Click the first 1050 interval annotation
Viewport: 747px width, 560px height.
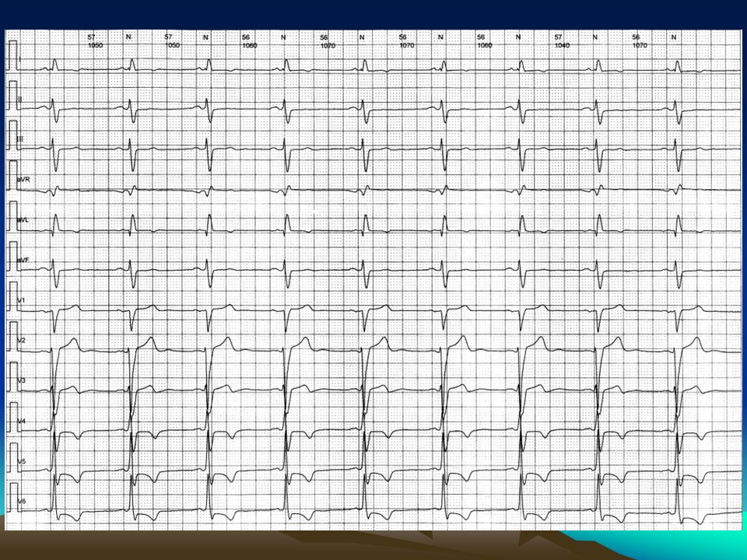(x=95, y=46)
